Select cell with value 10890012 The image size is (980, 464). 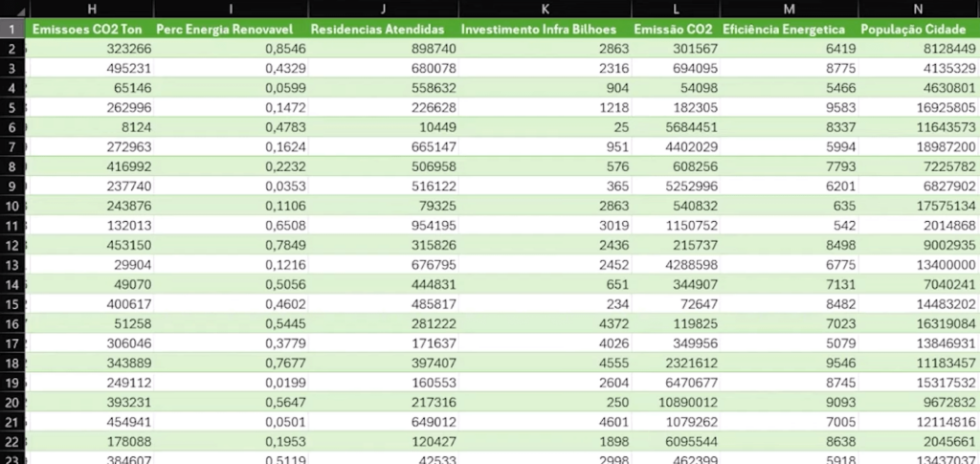coord(676,402)
